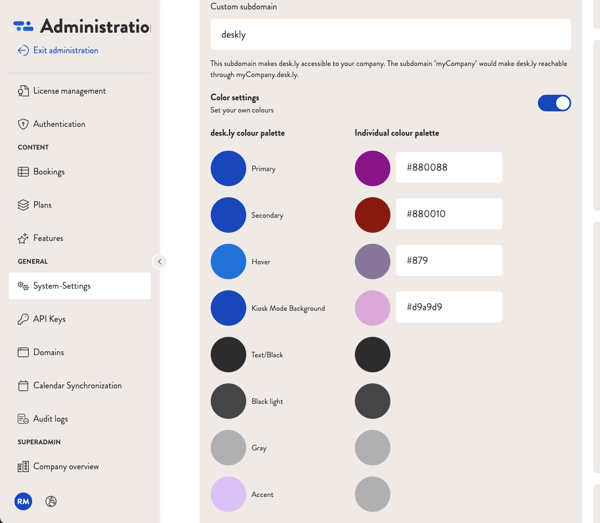The width and height of the screenshot is (600, 523).
Task: Pick the dark red individual Secondary swatch
Action: (x=372, y=215)
